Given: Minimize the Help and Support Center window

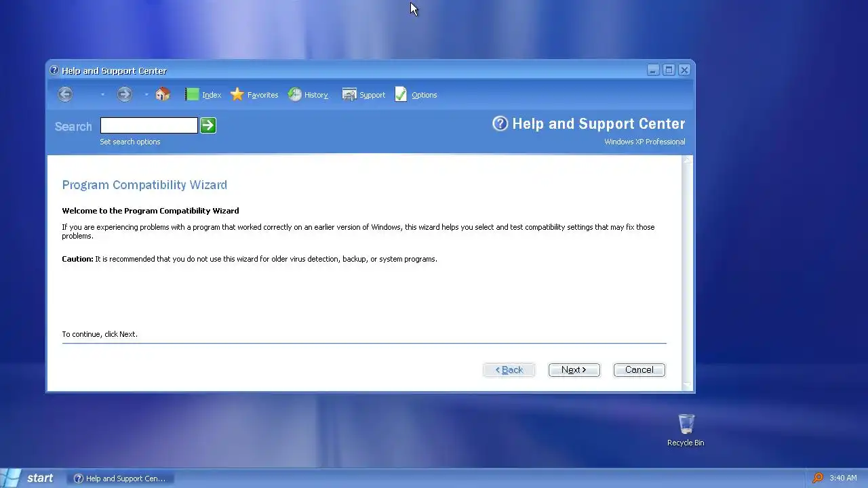Looking at the screenshot, I should (653, 70).
